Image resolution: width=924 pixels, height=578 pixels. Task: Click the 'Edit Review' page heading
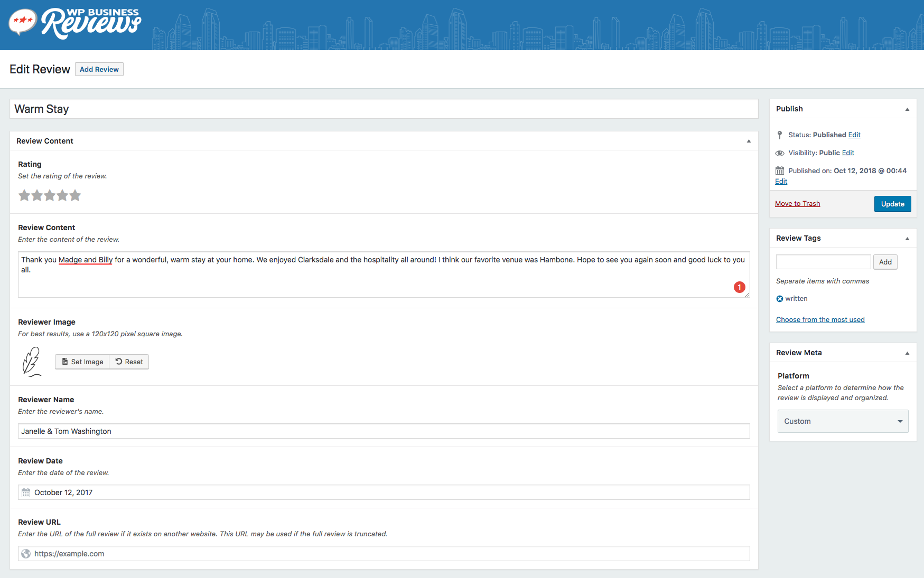tap(40, 69)
